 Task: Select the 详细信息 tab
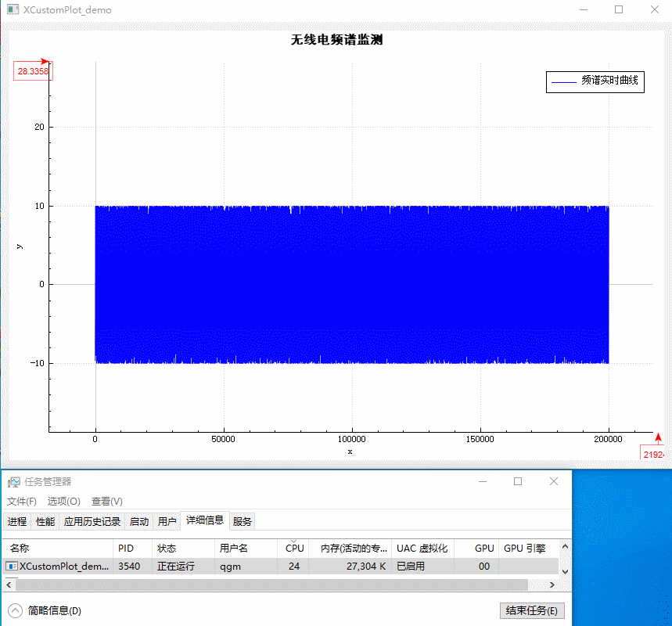[x=205, y=520]
